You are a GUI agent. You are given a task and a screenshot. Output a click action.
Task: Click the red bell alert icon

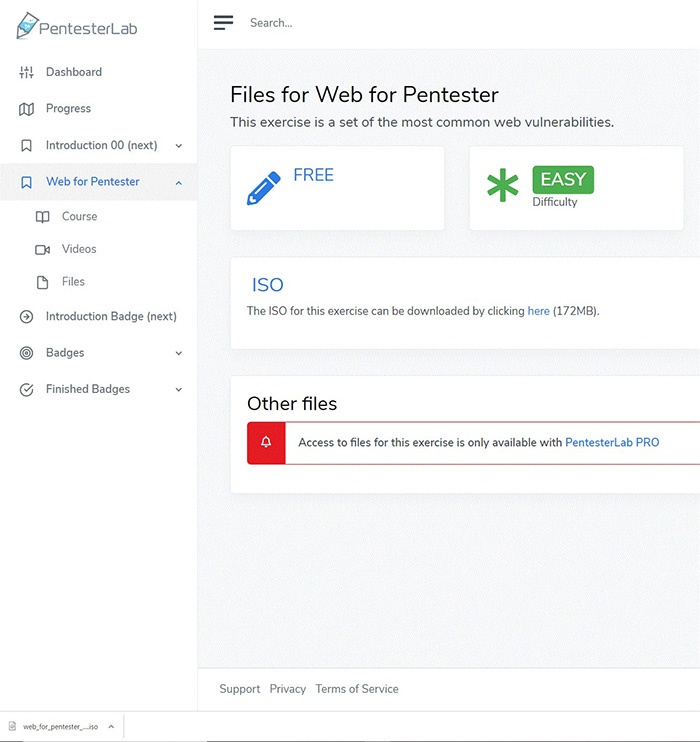pyautogui.click(x=266, y=442)
